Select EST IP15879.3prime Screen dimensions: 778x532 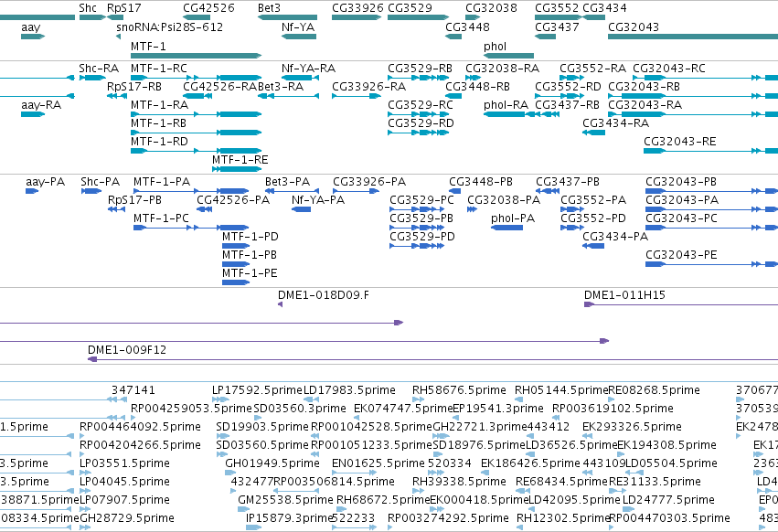253,527
